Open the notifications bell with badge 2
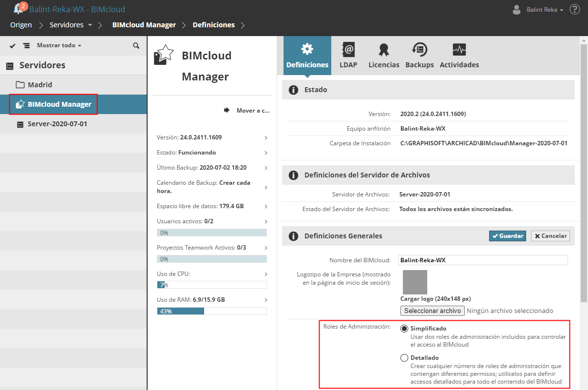The image size is (588, 390). point(20,8)
